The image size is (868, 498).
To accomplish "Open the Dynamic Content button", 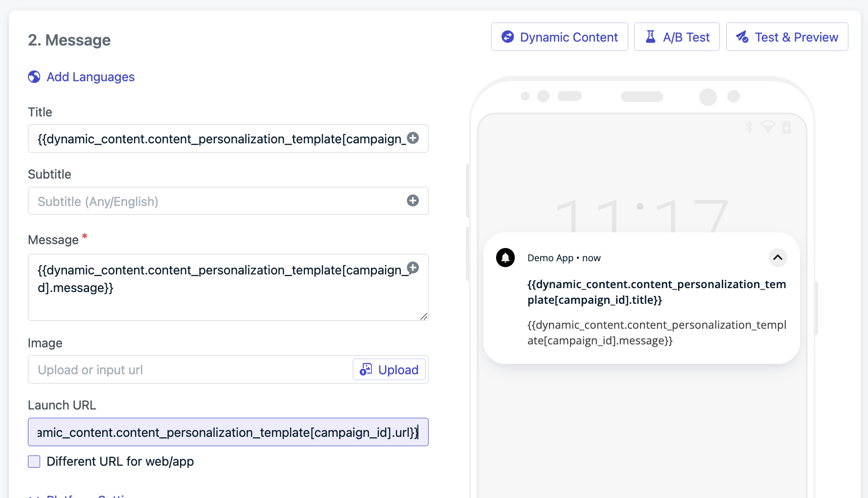I will [x=559, y=37].
